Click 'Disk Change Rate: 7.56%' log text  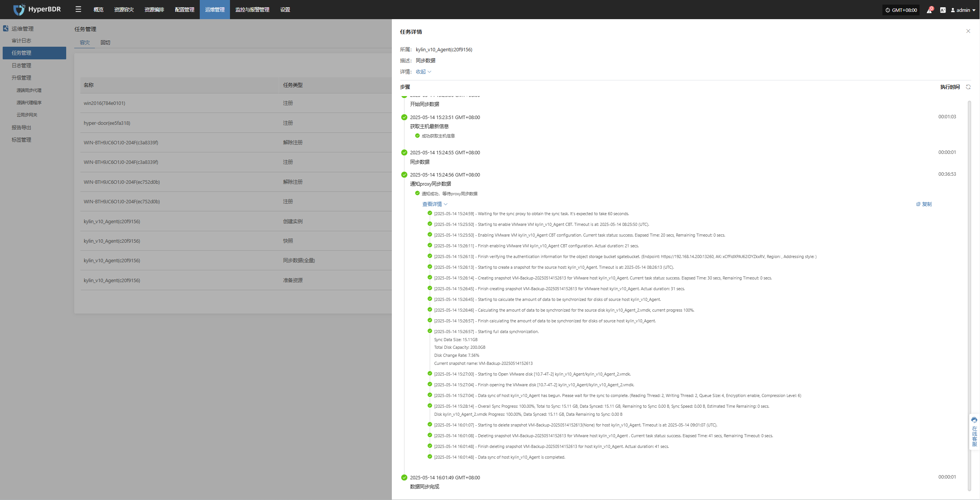coord(457,355)
